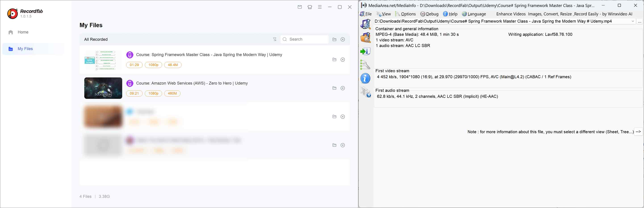The width and height of the screenshot is (644, 208).
Task: Open the file path dropdown in MediaInfo
Action: click(x=633, y=21)
